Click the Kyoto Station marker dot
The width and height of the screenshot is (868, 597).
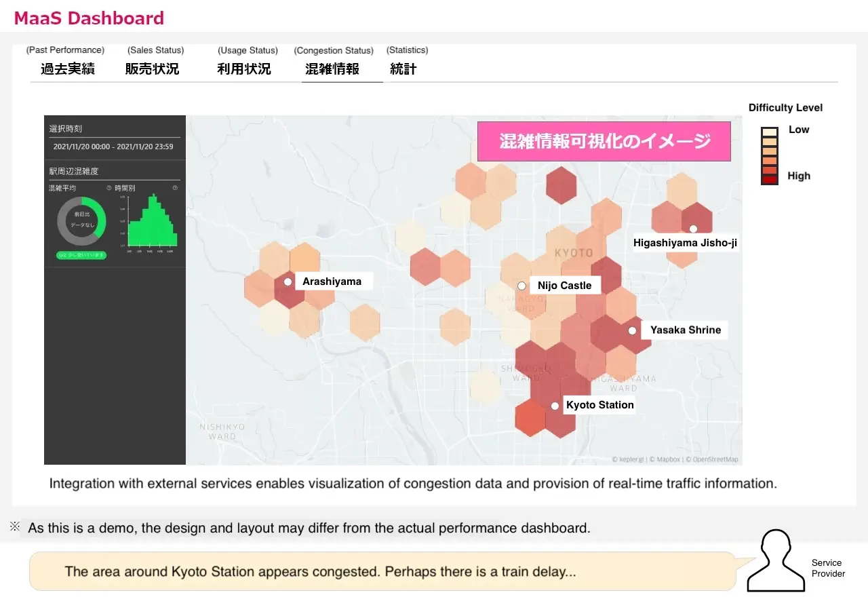pyautogui.click(x=555, y=406)
